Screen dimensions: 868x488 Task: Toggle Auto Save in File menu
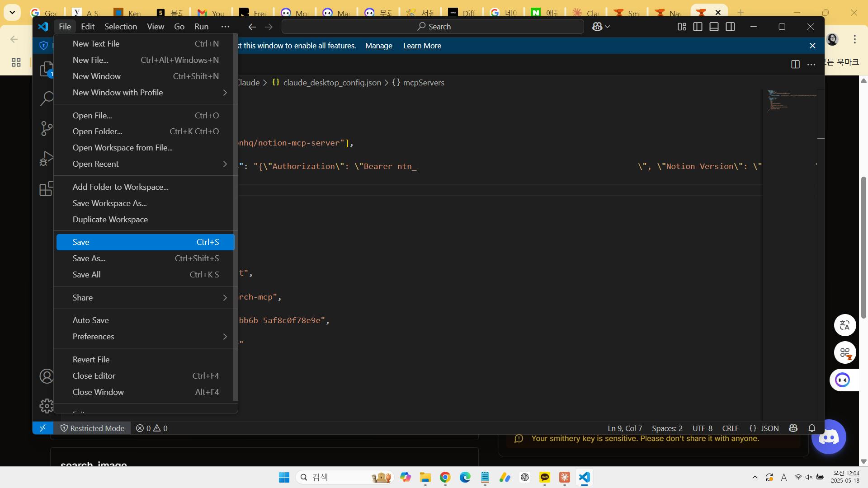click(x=90, y=320)
